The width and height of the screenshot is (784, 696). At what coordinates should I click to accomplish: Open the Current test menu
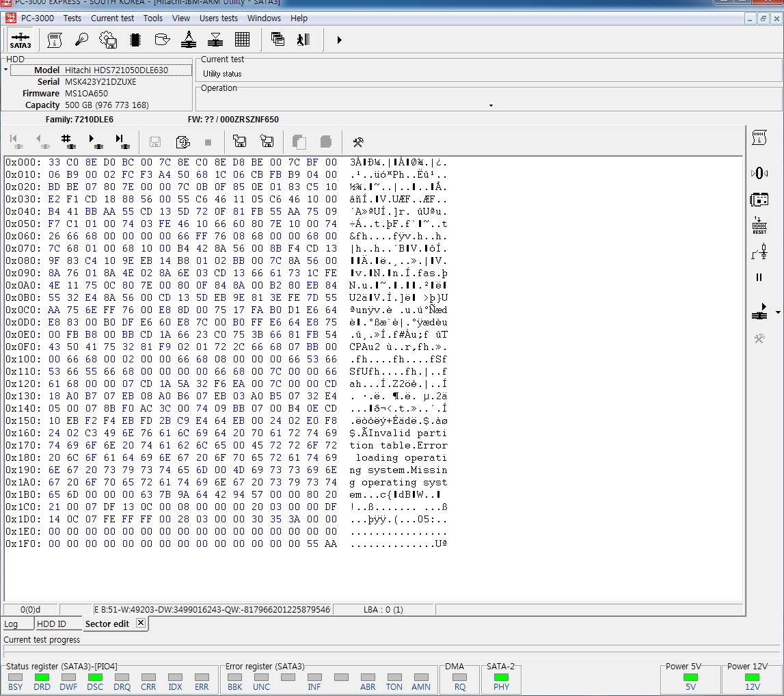[x=113, y=18]
